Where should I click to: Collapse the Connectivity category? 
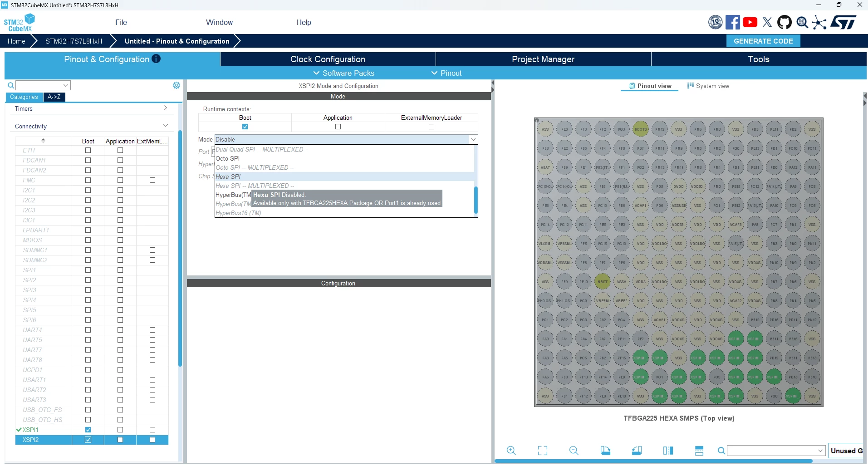click(91, 126)
